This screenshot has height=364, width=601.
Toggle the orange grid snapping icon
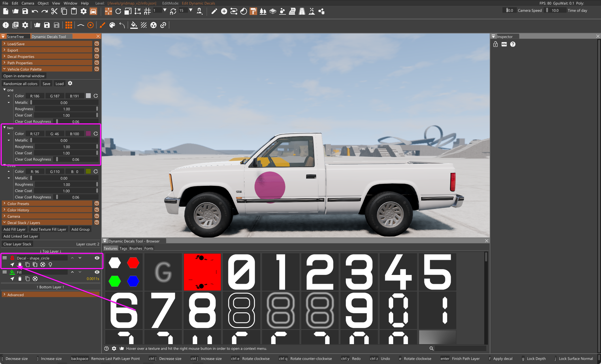[x=69, y=25]
